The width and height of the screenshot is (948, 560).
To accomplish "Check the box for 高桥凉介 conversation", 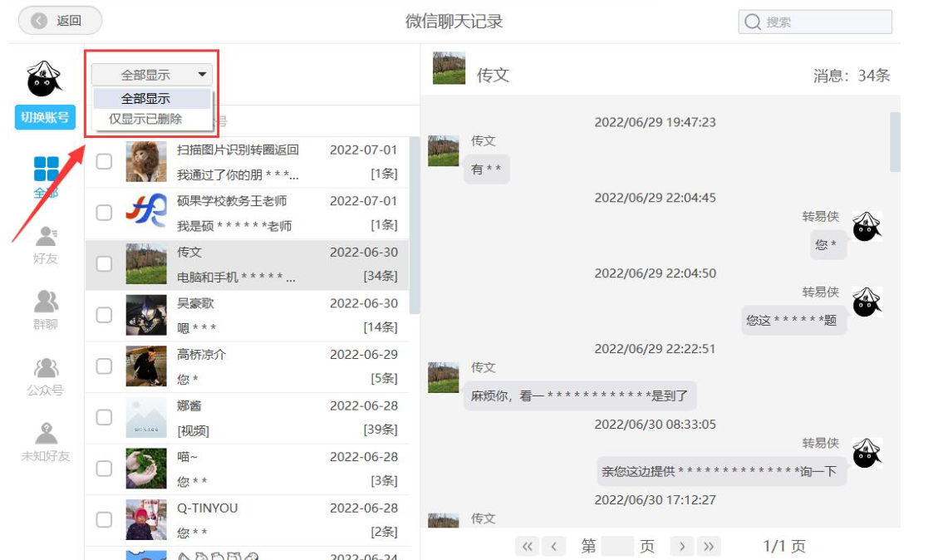I will point(104,366).
